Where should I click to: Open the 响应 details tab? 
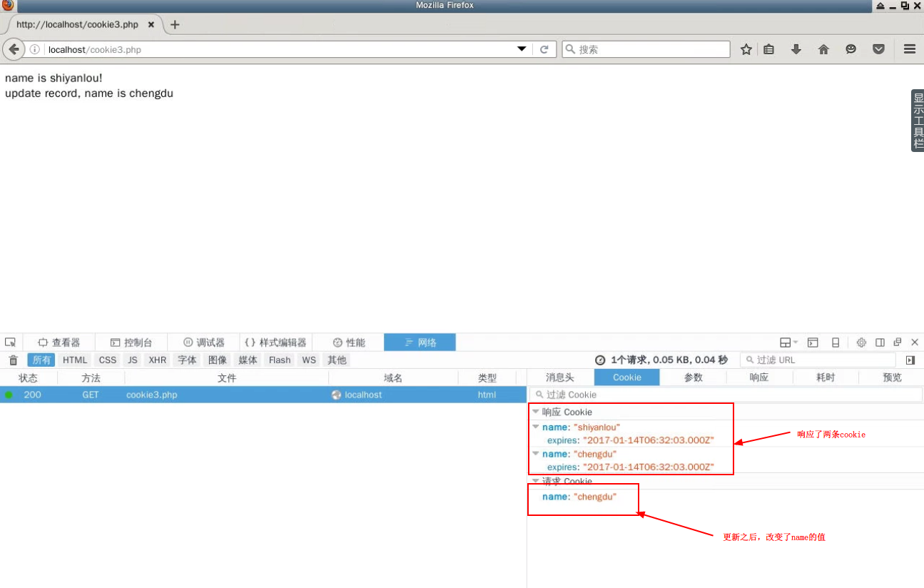pos(759,377)
